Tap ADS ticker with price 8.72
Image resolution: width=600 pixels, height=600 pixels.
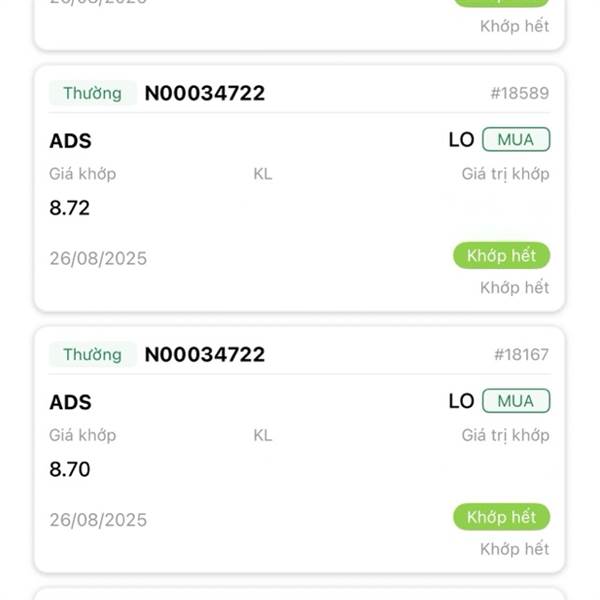coord(70,141)
